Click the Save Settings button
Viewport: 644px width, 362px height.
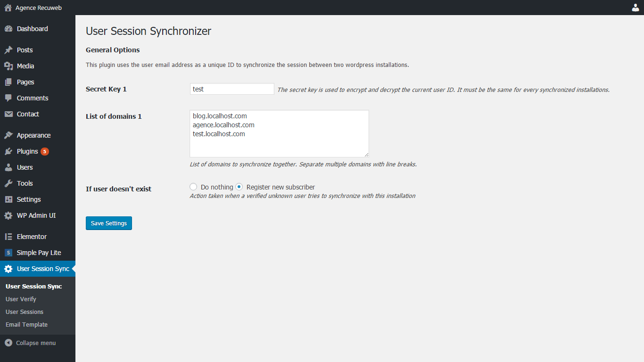coord(109,223)
